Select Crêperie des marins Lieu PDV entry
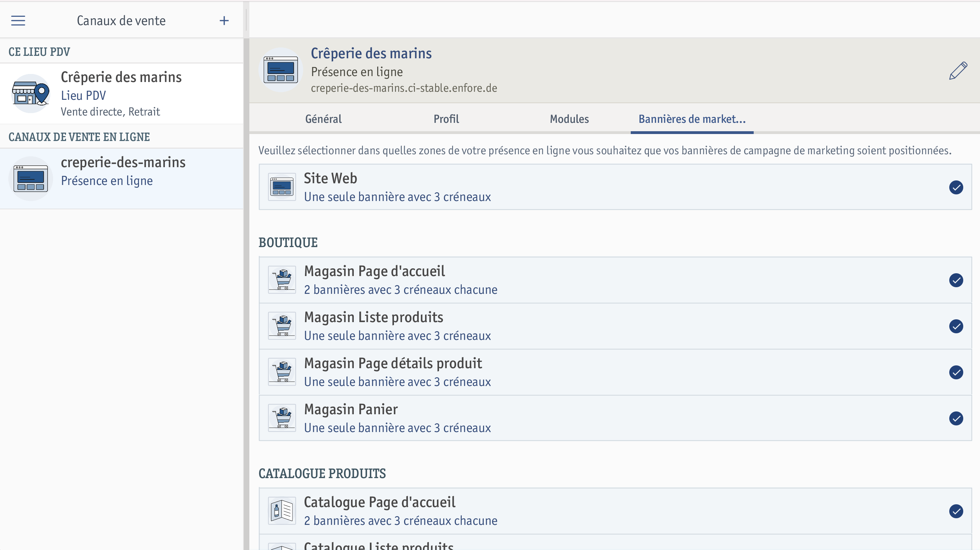The height and width of the screenshot is (550, 980). [121, 94]
